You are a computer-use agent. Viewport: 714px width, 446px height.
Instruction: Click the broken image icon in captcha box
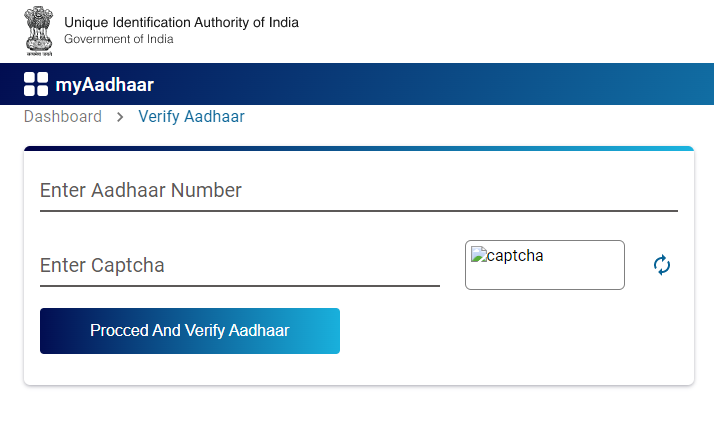pos(479,255)
